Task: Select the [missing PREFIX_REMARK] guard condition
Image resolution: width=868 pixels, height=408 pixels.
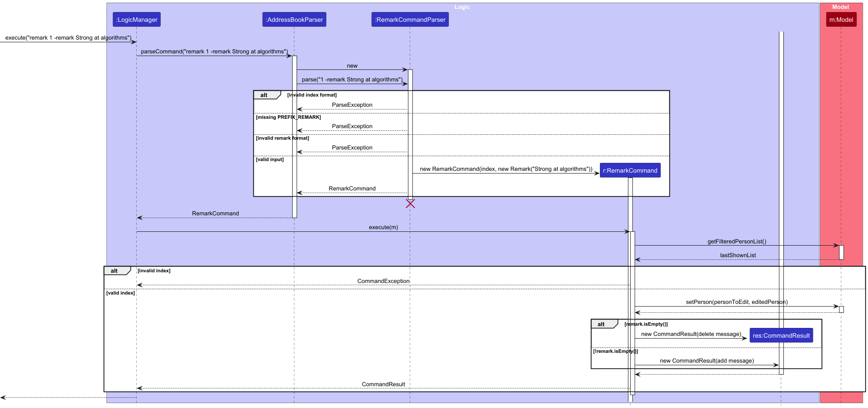Action: point(288,117)
